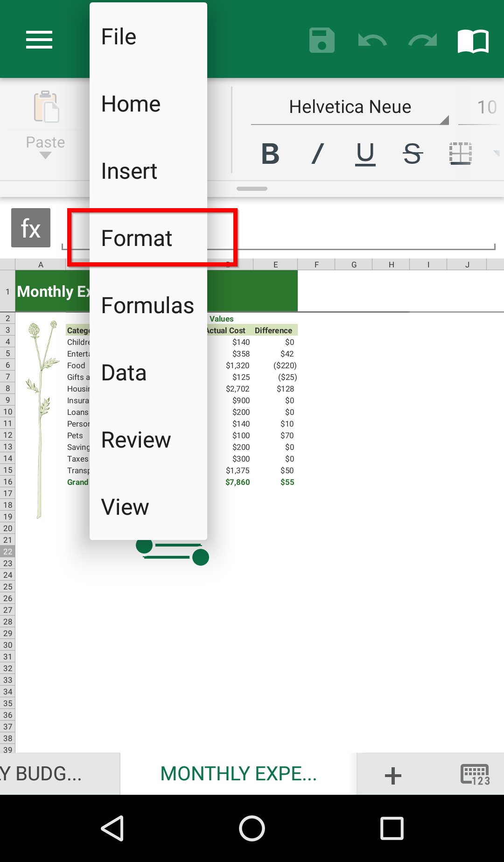Screen dimensions: 504x862
Task: Select row 22 header
Action: pos(7,552)
